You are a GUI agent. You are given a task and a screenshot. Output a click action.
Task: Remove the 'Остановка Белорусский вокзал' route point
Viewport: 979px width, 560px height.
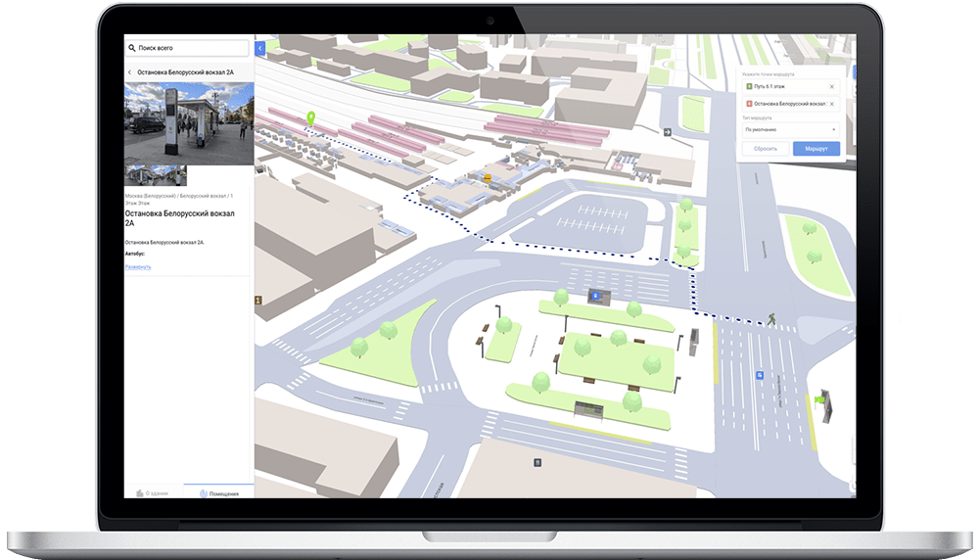pyautogui.click(x=831, y=104)
